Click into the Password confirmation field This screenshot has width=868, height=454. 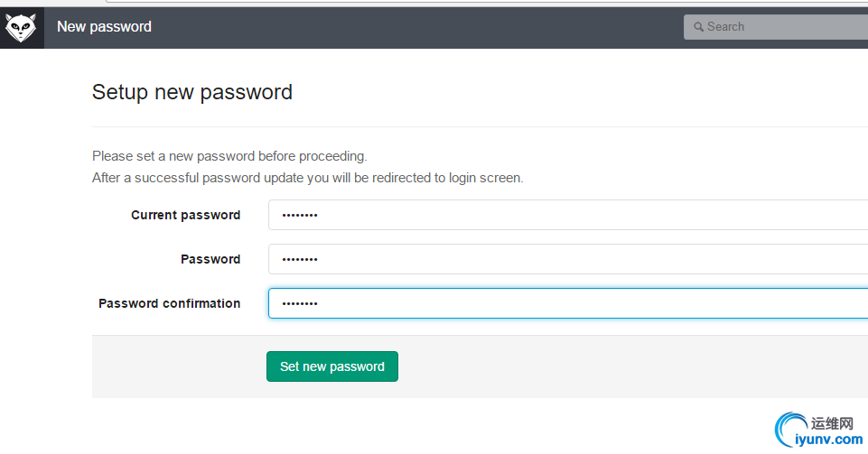567,303
